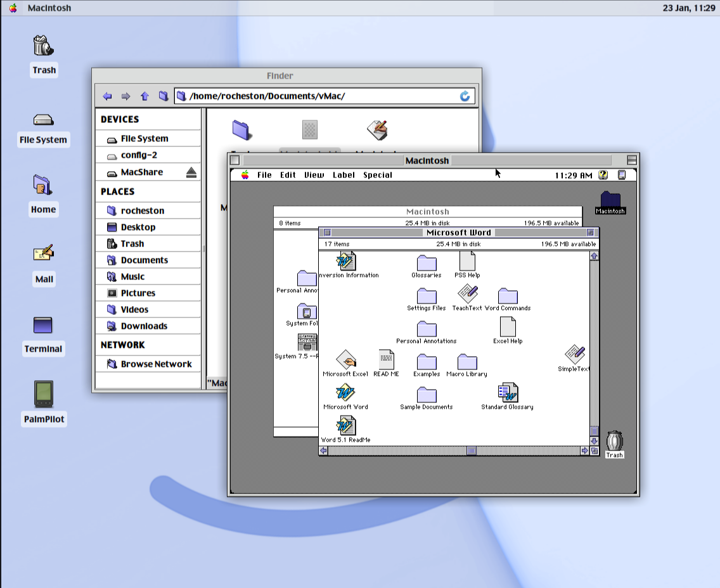Click Browse Network in the sidebar
720x588 pixels.
pos(156,364)
